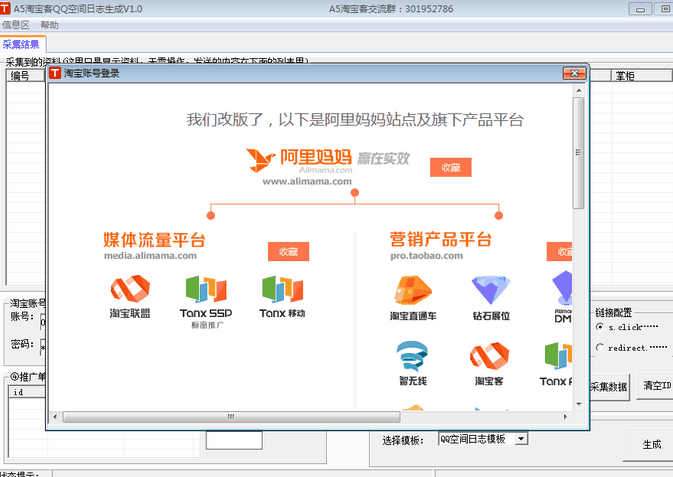The image size is (673, 477).
Task: Click the dialog horizontal scrollbar thumb
Action: [x=231, y=416]
